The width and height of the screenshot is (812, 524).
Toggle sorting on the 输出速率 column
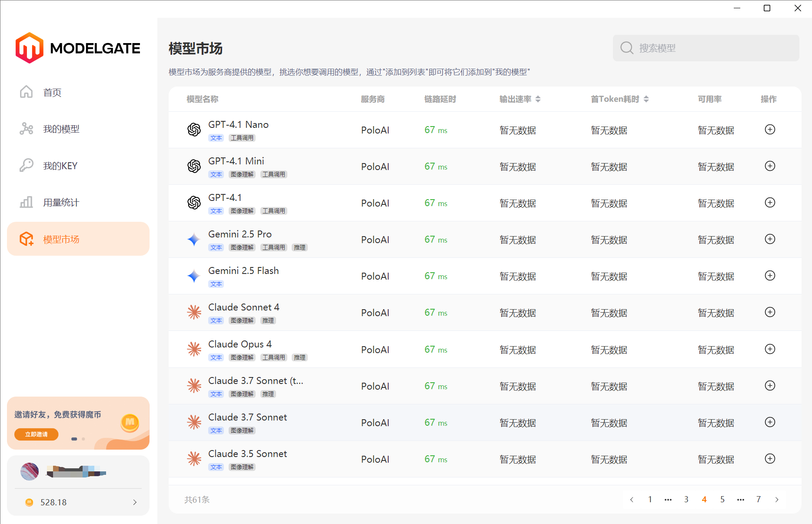pyautogui.click(x=539, y=99)
